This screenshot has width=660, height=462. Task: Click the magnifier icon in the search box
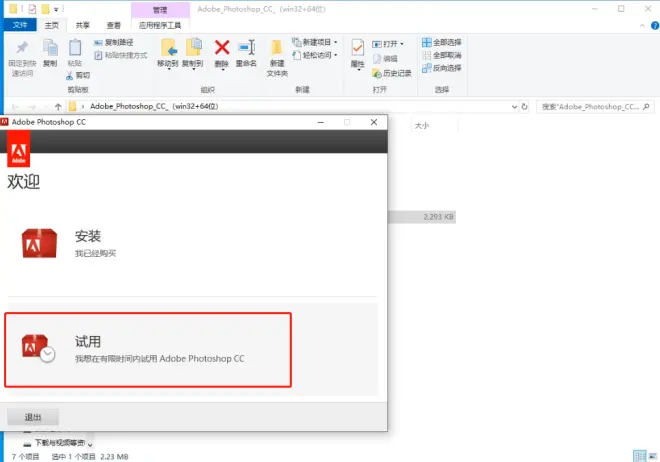pyautogui.click(x=647, y=107)
